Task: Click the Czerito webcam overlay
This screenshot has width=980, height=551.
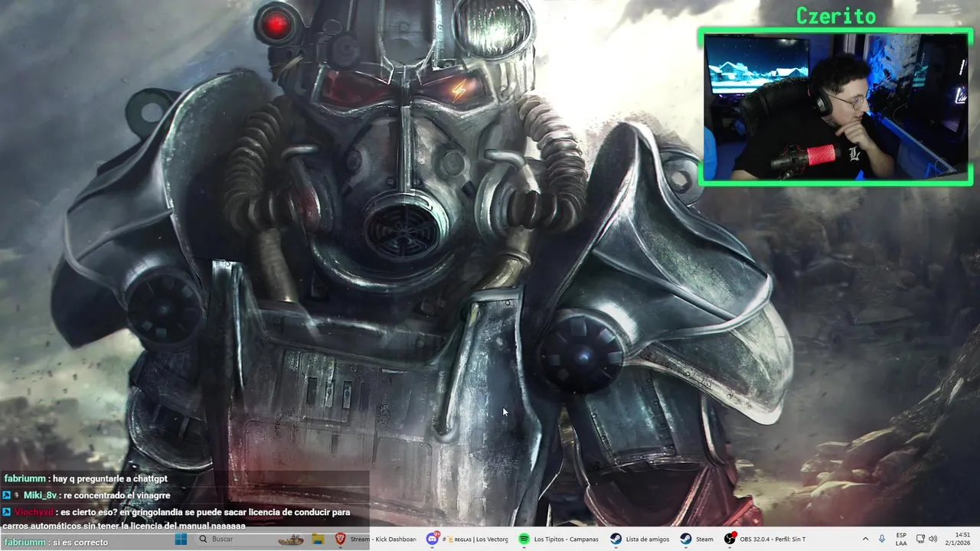Action: 835,106
